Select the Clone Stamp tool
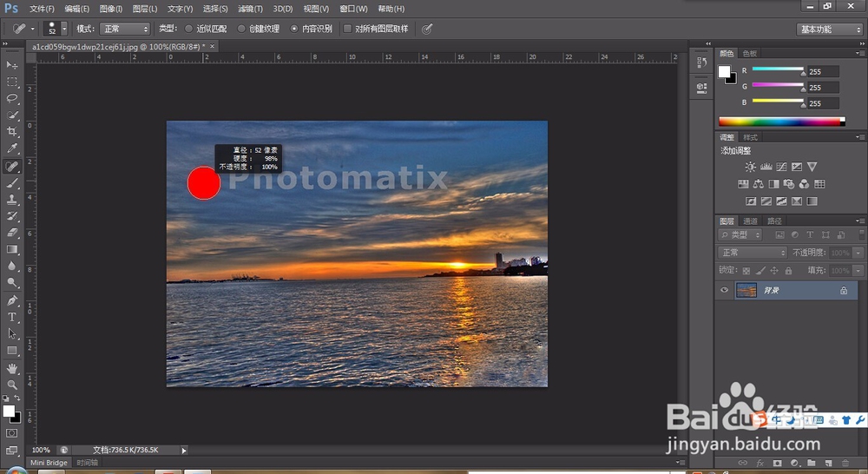 (x=11, y=200)
